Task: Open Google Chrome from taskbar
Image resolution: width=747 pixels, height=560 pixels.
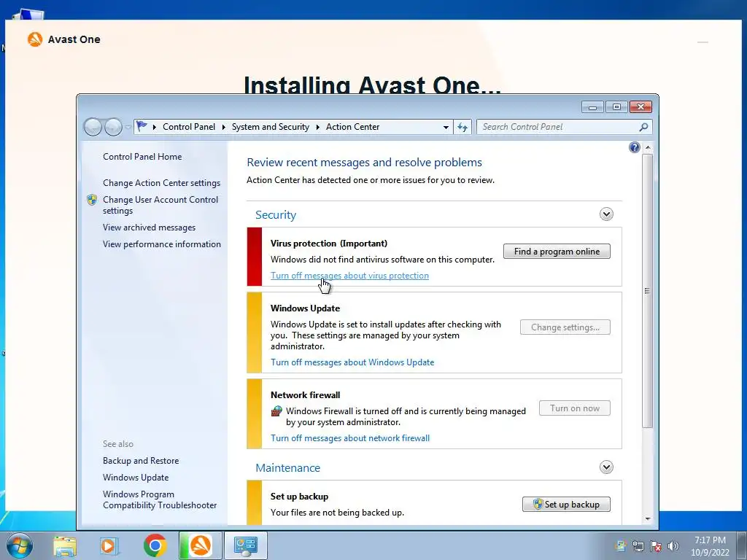Action: (x=155, y=545)
